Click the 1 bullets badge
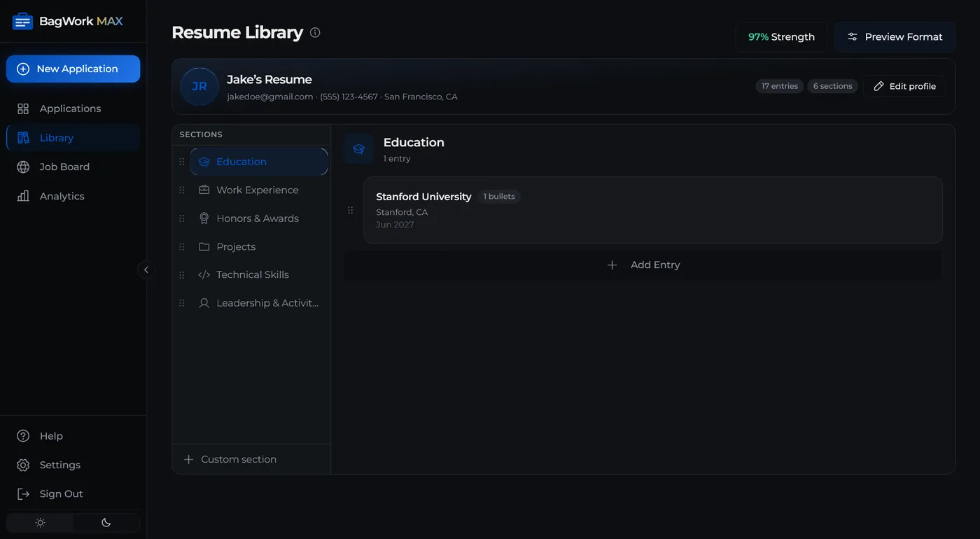 coord(499,197)
